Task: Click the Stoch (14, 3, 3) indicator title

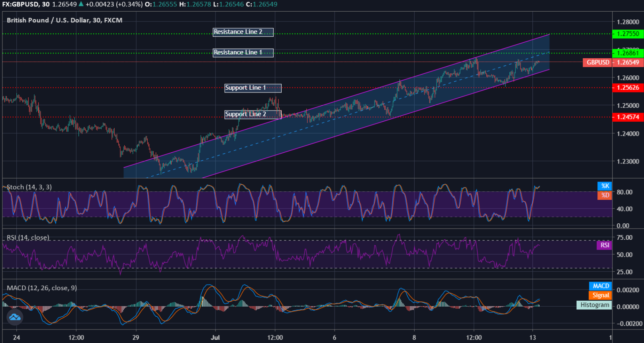Action: click(29, 187)
